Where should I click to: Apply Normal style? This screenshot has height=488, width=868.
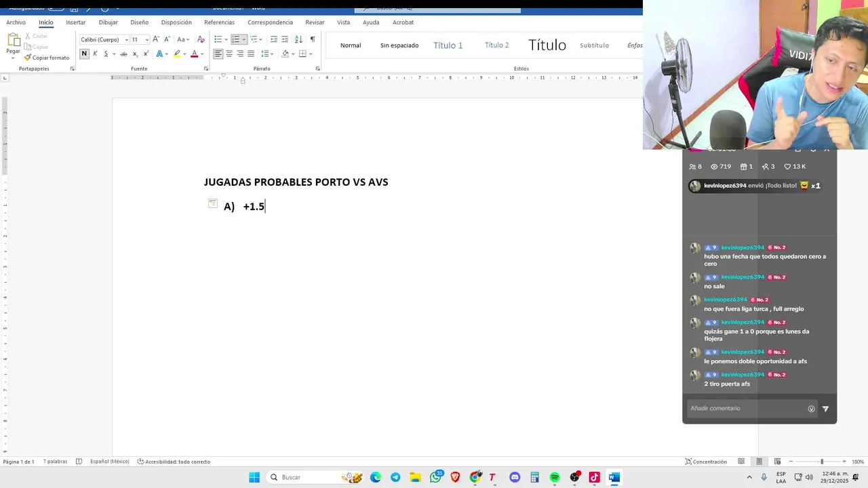point(351,45)
